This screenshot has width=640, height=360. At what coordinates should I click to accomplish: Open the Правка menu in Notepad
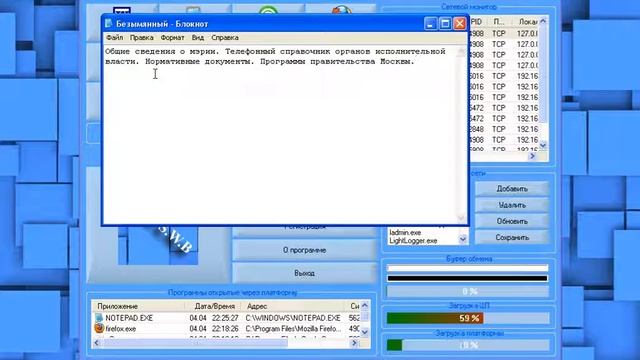pos(142,38)
